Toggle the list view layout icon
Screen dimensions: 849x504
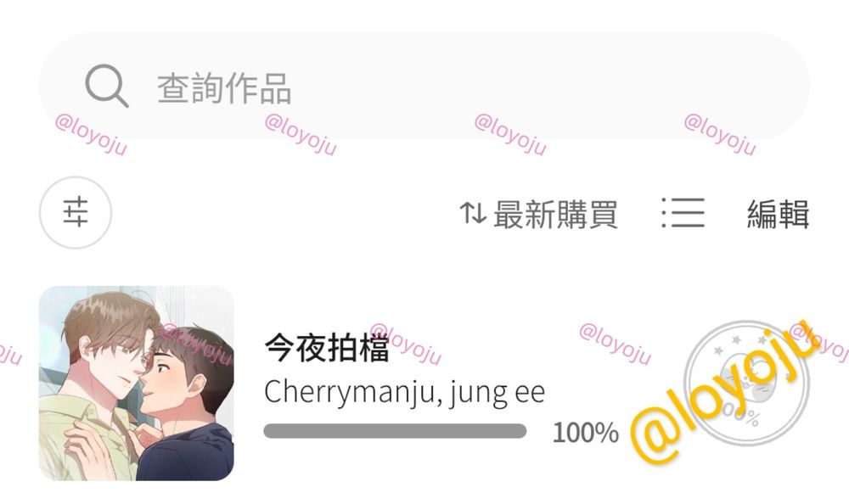[683, 213]
